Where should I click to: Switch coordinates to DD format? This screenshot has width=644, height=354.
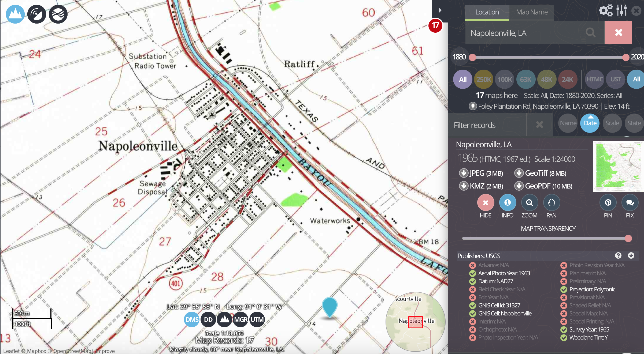click(x=208, y=320)
